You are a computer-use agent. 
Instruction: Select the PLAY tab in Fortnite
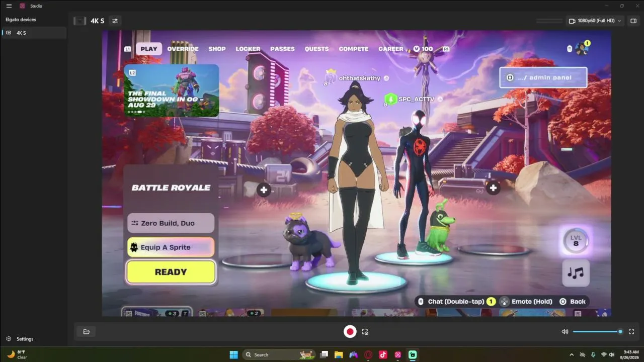pos(149,49)
